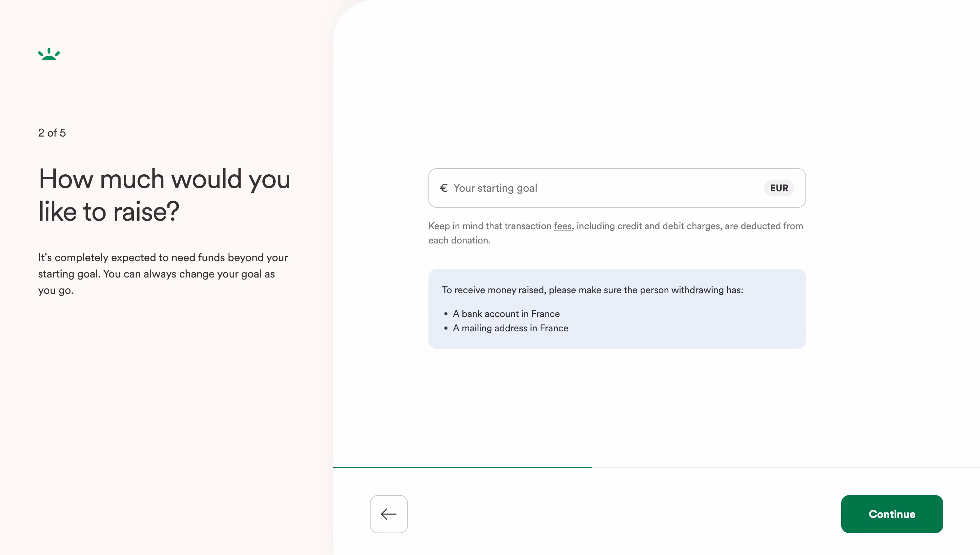This screenshot has height=555, width=980.
Task: Open the transaction fees link
Action: click(x=562, y=226)
